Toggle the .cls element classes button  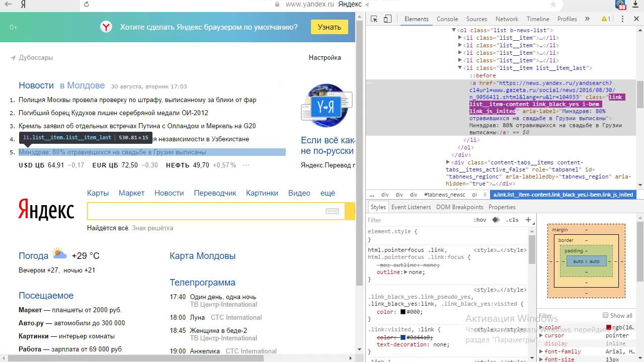pyautogui.click(x=512, y=220)
